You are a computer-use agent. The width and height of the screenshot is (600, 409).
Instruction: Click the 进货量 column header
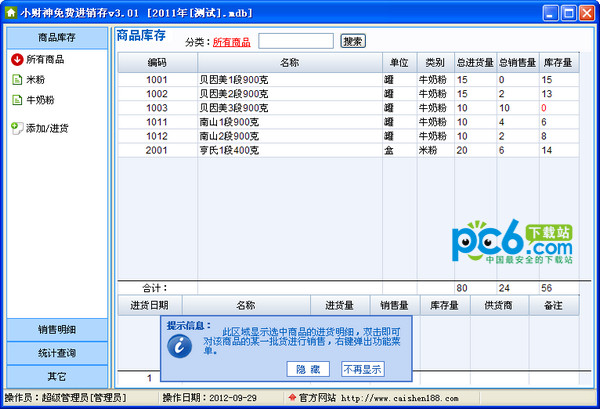point(340,305)
